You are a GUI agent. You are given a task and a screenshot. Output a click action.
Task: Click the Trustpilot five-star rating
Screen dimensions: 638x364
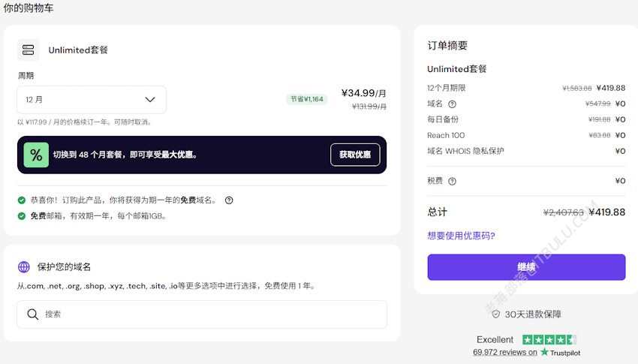click(x=549, y=339)
